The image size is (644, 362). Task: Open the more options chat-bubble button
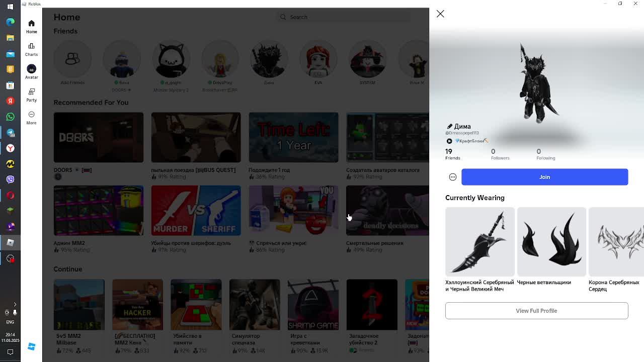[453, 177]
